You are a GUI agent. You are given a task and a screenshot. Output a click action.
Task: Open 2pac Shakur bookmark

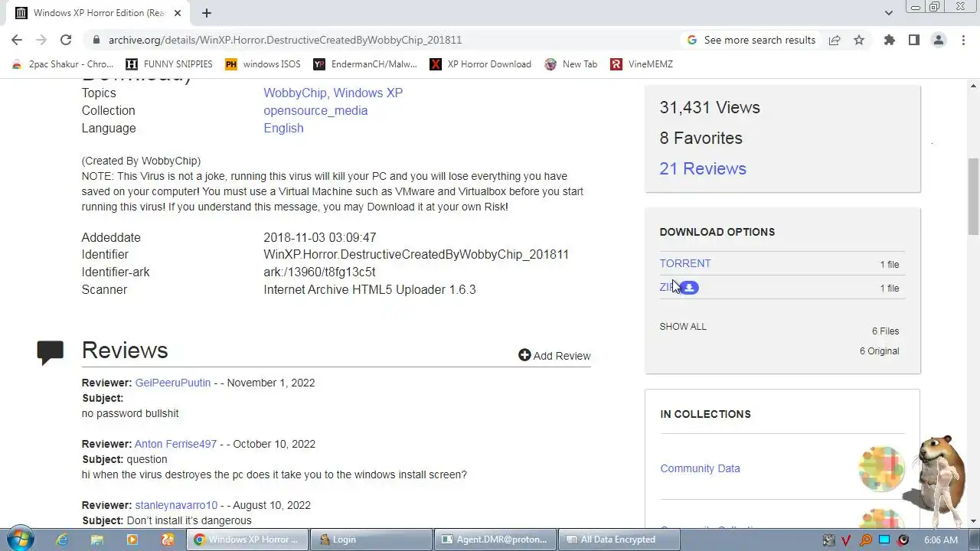click(x=63, y=64)
